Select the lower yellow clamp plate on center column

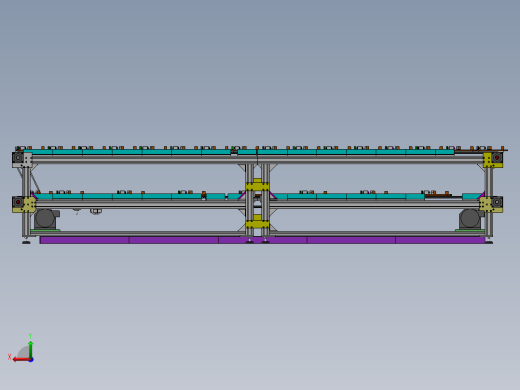pyautogui.click(x=257, y=224)
